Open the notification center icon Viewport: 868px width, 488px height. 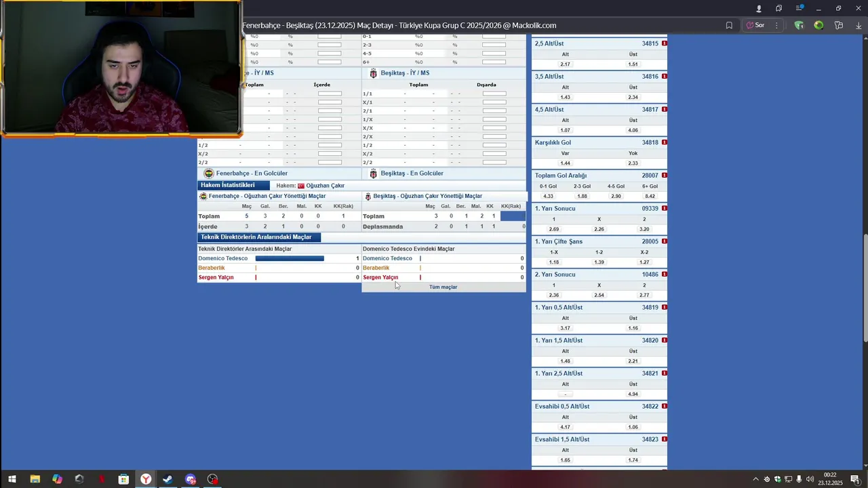click(855, 479)
